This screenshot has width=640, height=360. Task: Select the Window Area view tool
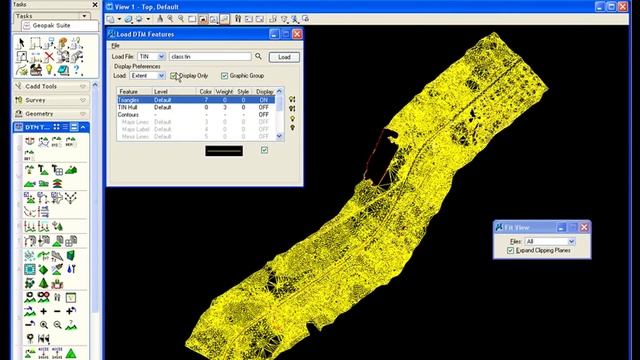[192, 19]
